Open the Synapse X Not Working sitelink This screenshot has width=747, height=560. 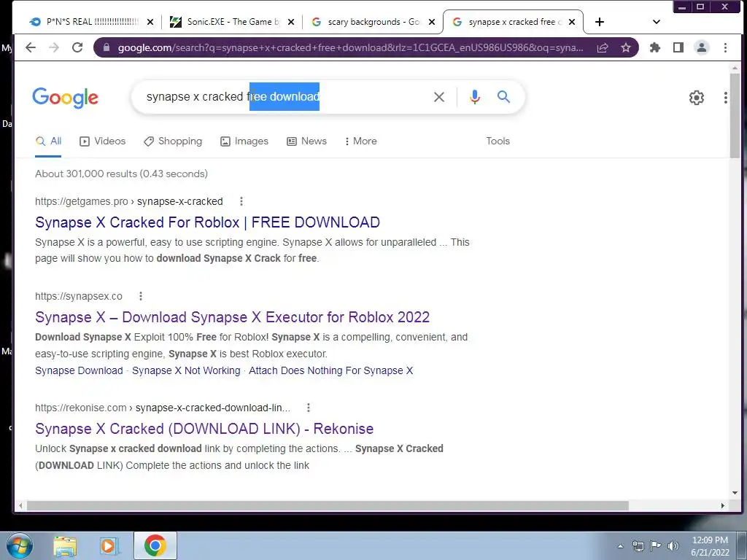click(186, 370)
